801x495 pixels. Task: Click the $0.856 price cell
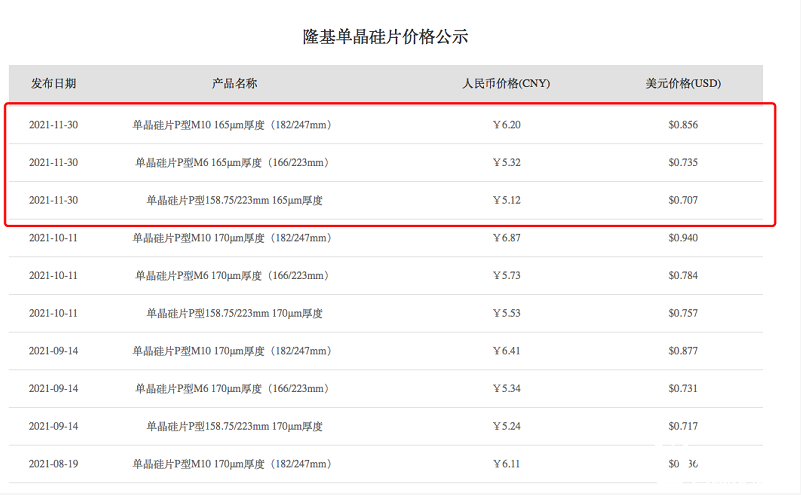point(683,125)
